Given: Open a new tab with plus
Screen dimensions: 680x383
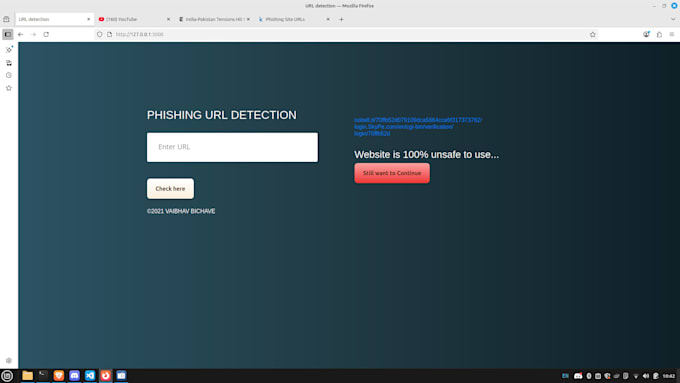Looking at the screenshot, I should pyautogui.click(x=341, y=19).
